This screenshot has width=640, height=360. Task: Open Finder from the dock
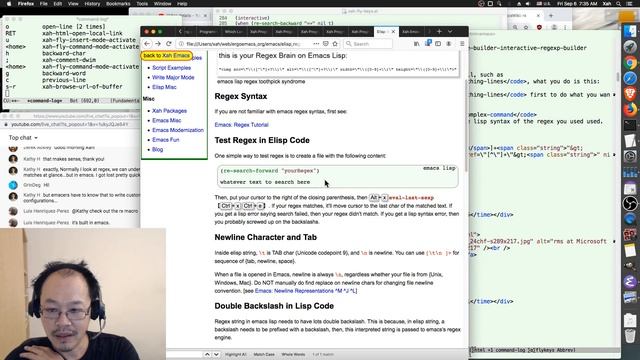pos(630,31)
